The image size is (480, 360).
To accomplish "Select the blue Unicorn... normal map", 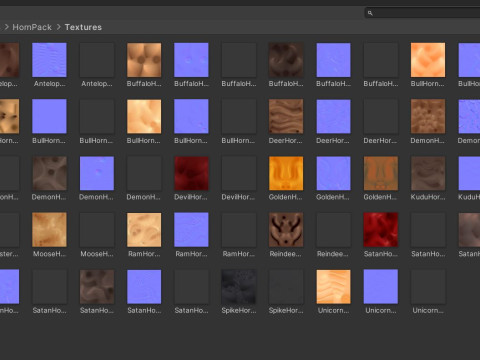I will (x=381, y=287).
